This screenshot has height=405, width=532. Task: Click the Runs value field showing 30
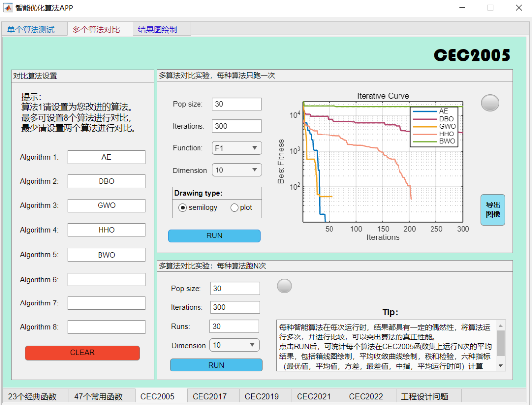234,326
